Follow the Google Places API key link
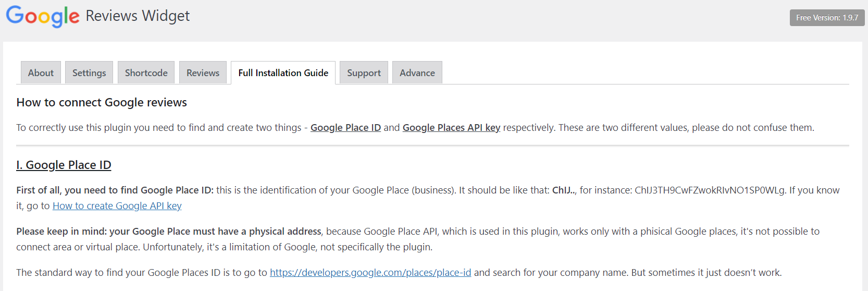 pos(451,128)
